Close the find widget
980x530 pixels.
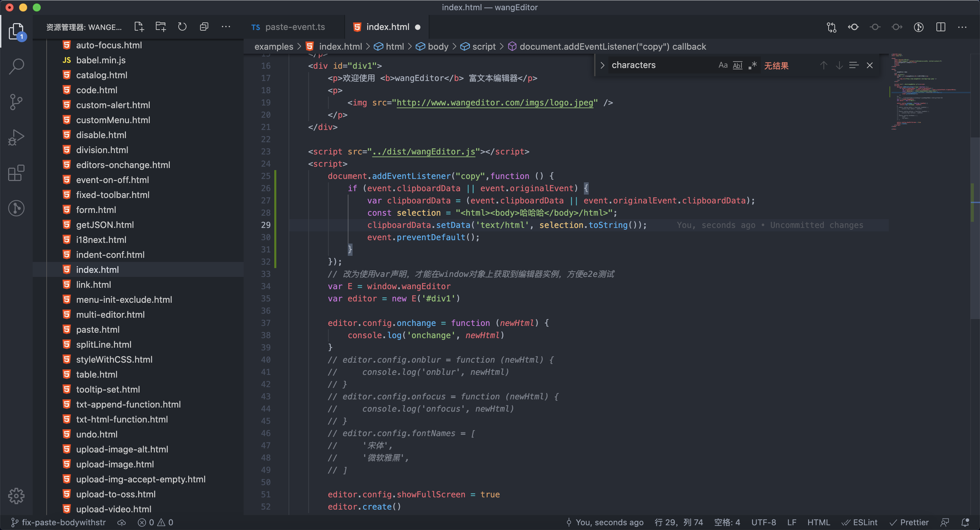870,65
